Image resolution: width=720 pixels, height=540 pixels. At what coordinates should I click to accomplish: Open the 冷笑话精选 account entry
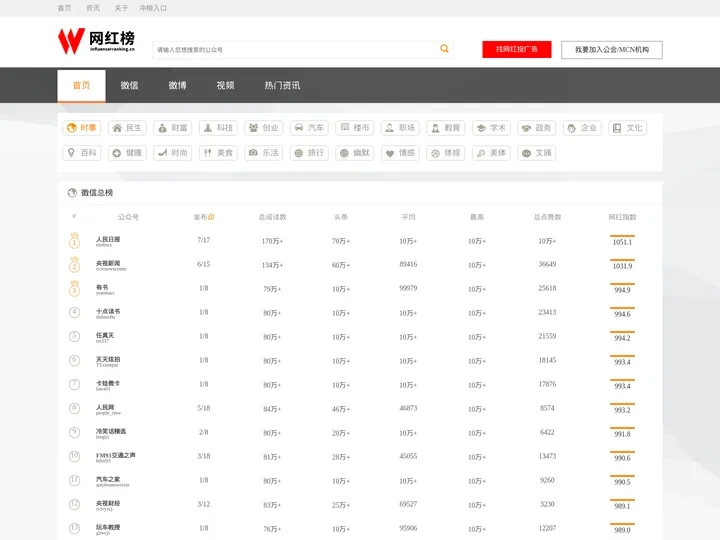tap(111, 433)
